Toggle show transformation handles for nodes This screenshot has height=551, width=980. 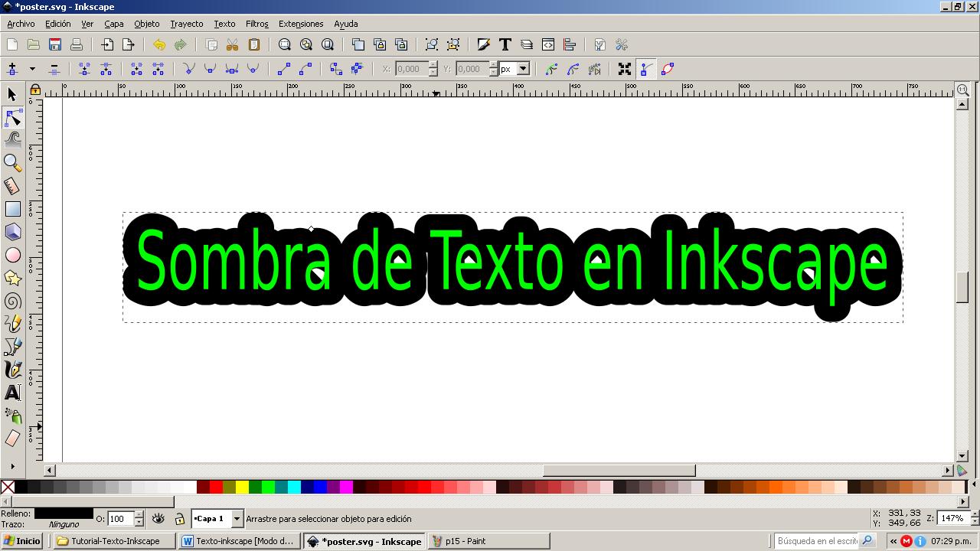coord(625,70)
